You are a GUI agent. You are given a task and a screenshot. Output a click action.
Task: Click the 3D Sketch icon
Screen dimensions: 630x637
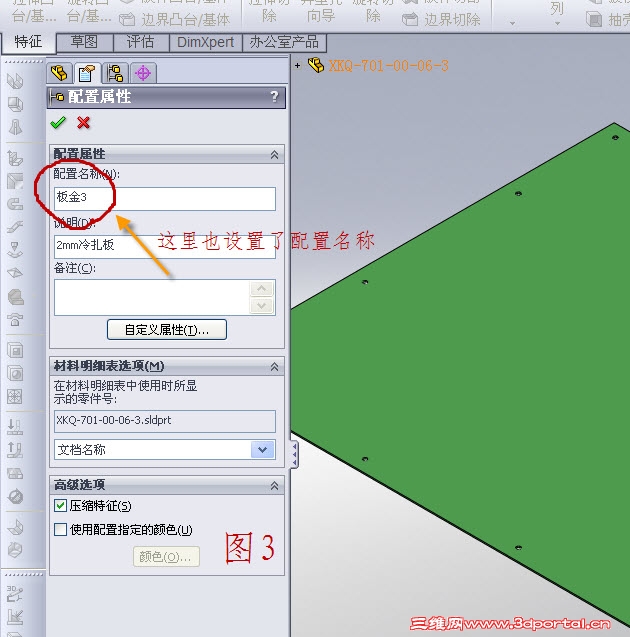(15, 594)
